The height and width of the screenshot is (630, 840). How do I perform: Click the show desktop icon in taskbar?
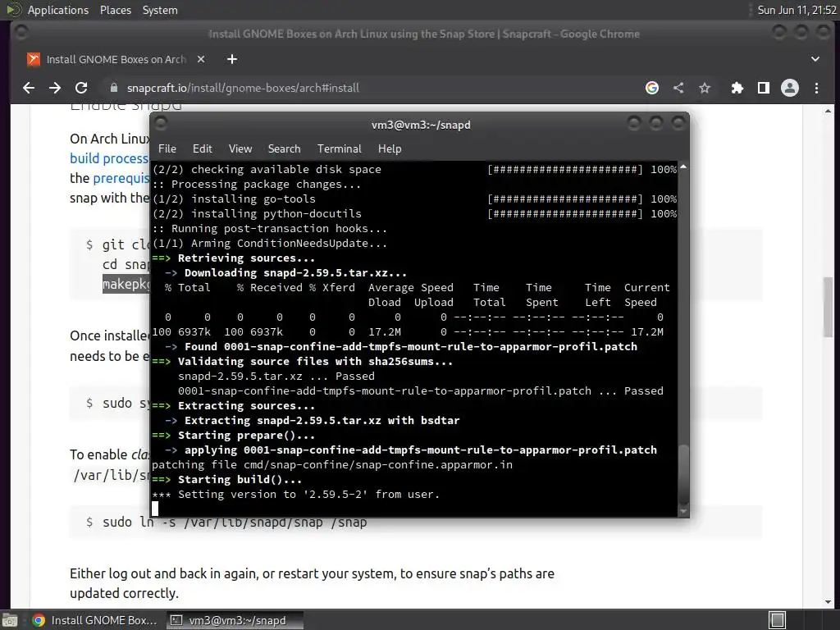[x=10, y=620]
